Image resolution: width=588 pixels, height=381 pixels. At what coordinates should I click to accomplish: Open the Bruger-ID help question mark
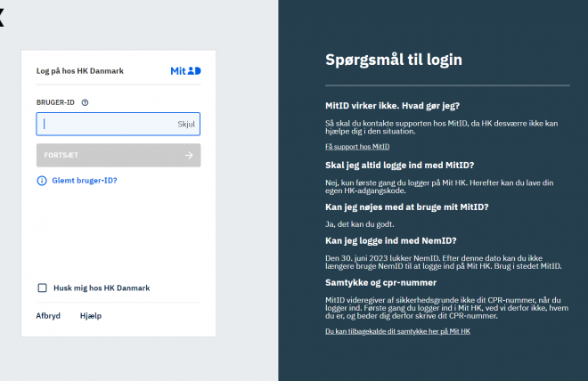pos(86,102)
